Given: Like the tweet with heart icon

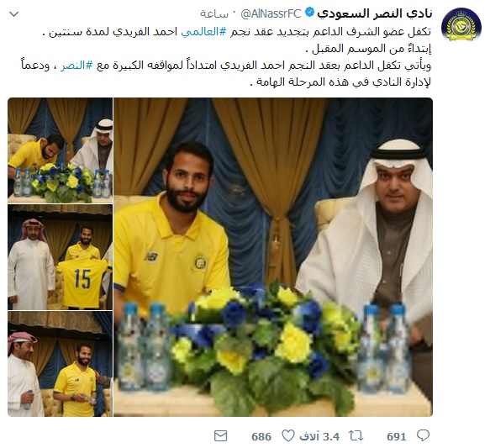Looking at the screenshot, I should (x=287, y=435).
